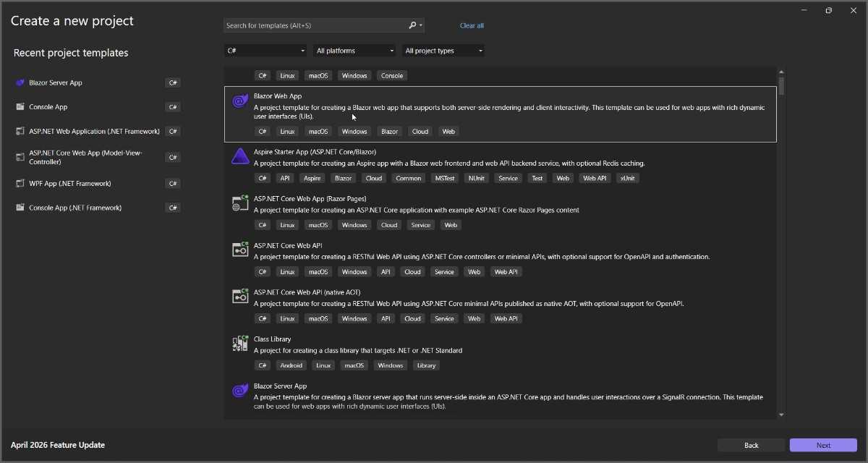
Task: Open the search options dropdown arrow
Action: click(x=421, y=25)
